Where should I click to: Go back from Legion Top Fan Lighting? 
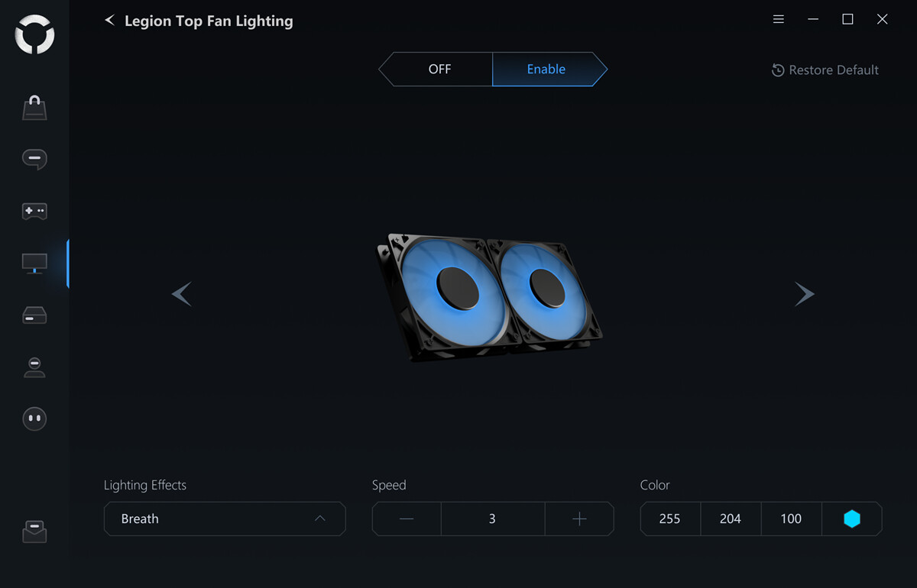(x=109, y=21)
